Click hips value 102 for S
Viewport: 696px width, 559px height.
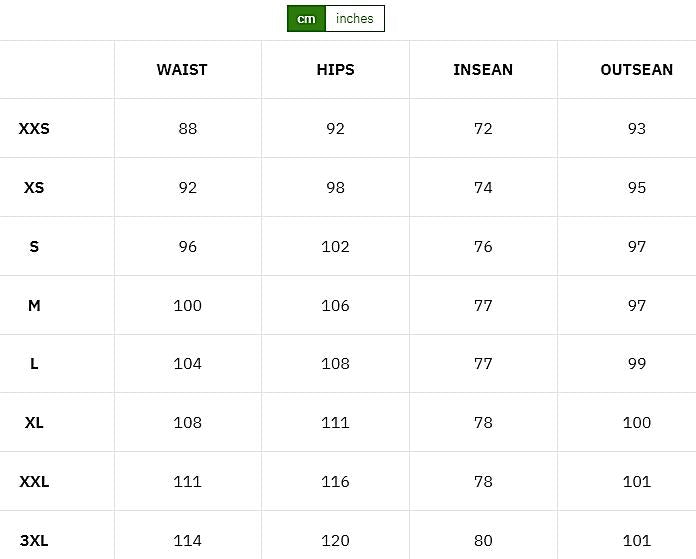335,247
